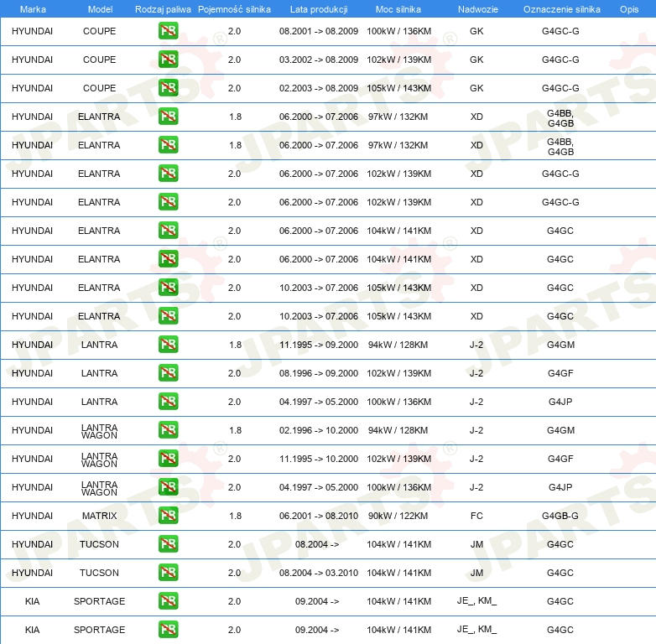The image size is (656, 644).
Task: Select the date range 11.1995 -> 09.2000
Action: point(319,345)
